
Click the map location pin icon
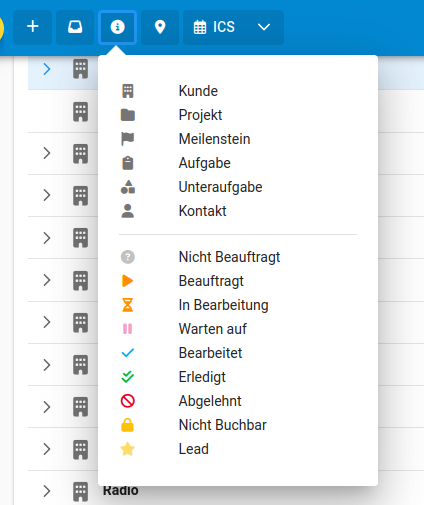(x=160, y=27)
